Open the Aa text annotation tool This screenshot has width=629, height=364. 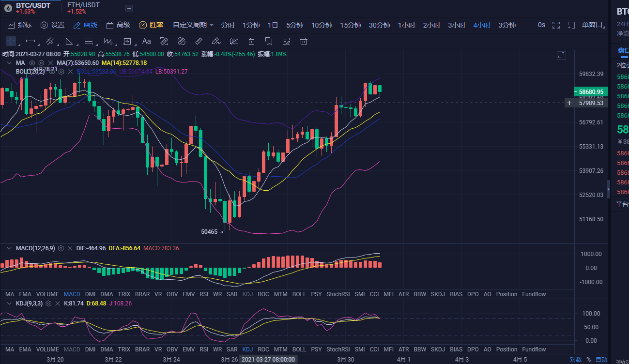point(147,41)
